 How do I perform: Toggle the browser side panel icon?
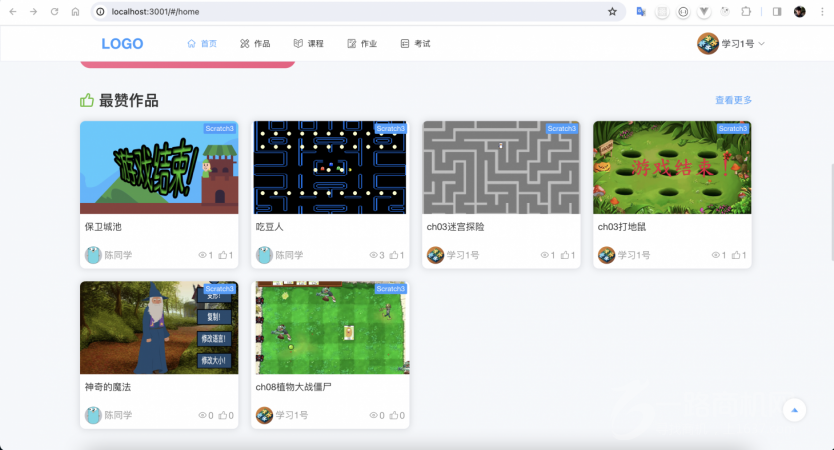tap(776, 12)
